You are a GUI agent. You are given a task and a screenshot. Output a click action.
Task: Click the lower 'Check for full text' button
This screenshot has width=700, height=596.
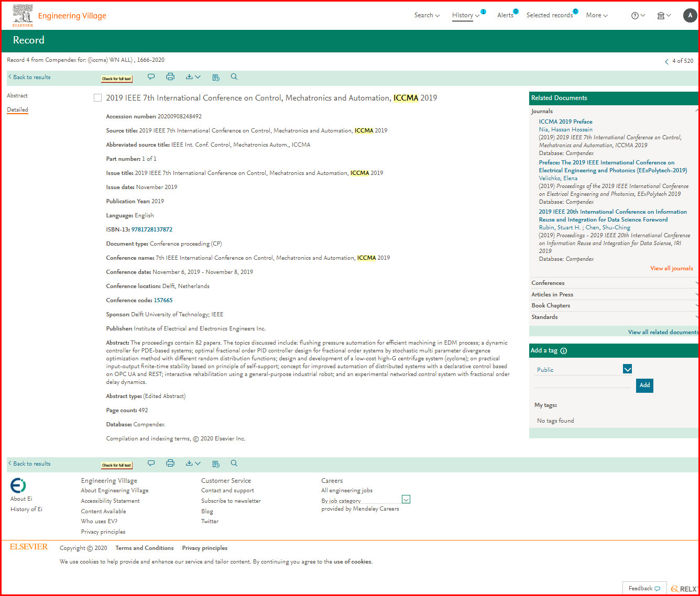(117, 465)
